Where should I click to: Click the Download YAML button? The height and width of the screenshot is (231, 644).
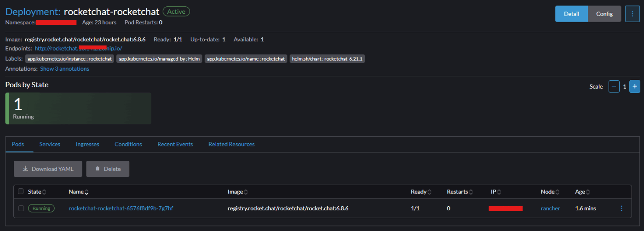48,169
